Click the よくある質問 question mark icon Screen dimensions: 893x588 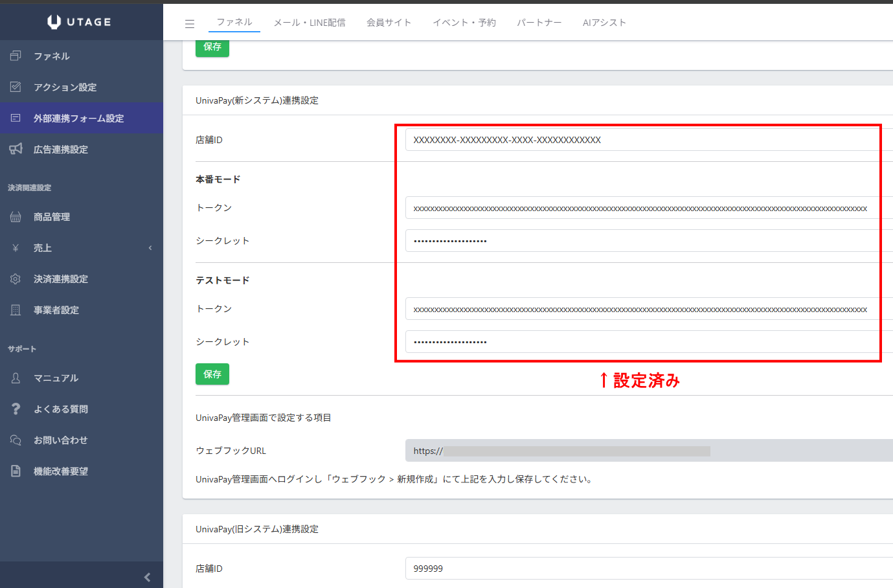(16, 409)
